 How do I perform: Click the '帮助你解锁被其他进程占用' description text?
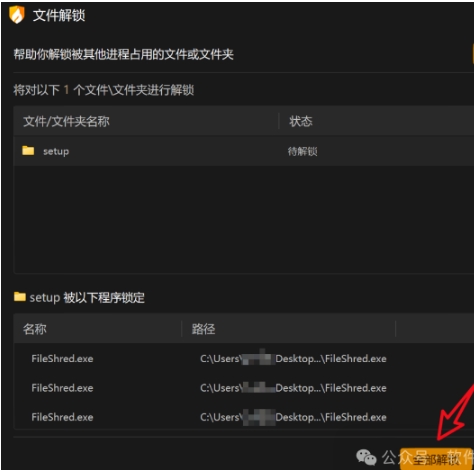coord(123,54)
